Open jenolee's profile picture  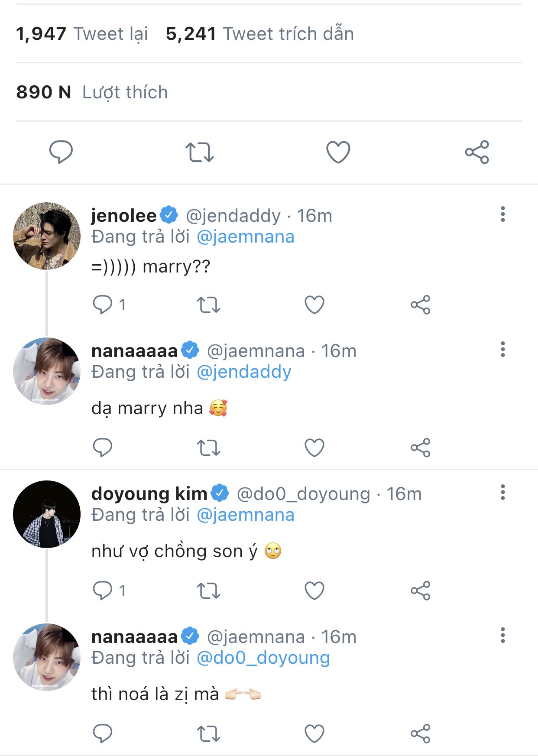coord(47,236)
